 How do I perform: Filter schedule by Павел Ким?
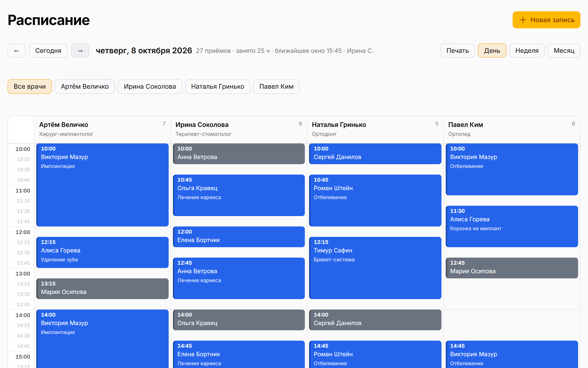[276, 86]
